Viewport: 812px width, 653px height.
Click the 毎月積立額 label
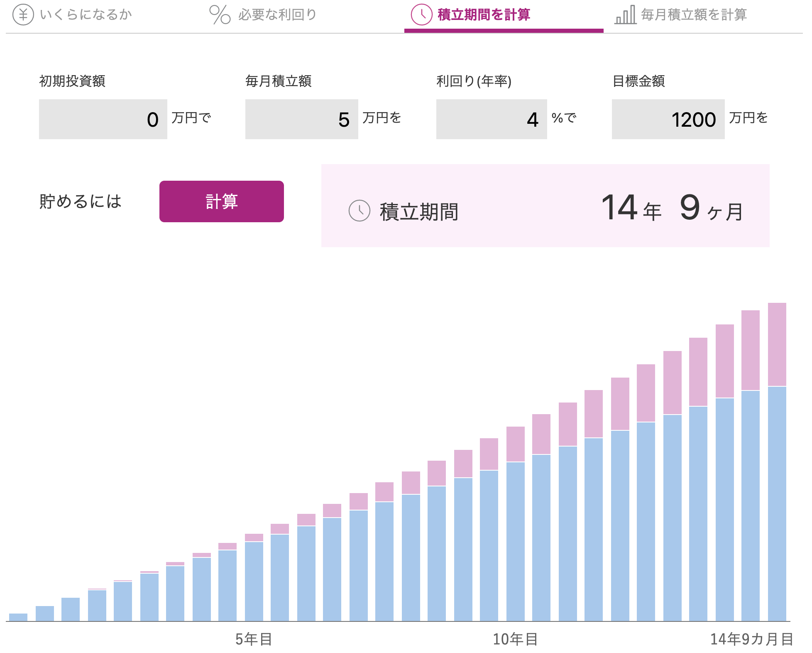point(279,81)
